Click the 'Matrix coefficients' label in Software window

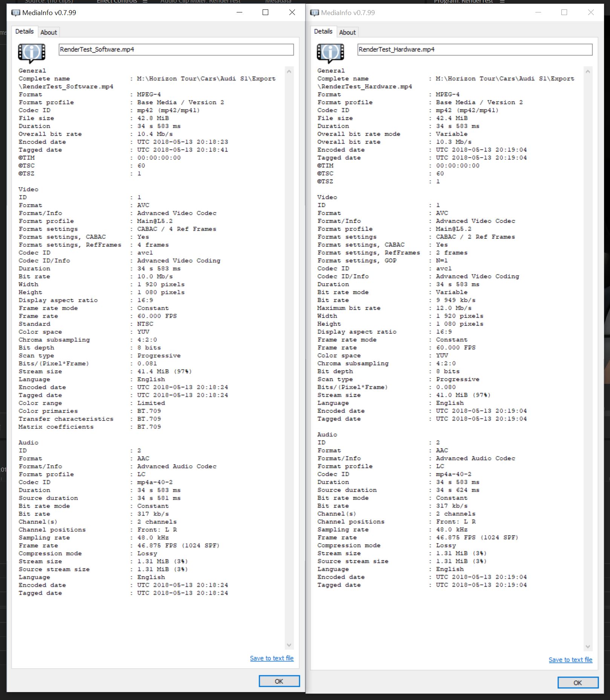[x=56, y=427]
